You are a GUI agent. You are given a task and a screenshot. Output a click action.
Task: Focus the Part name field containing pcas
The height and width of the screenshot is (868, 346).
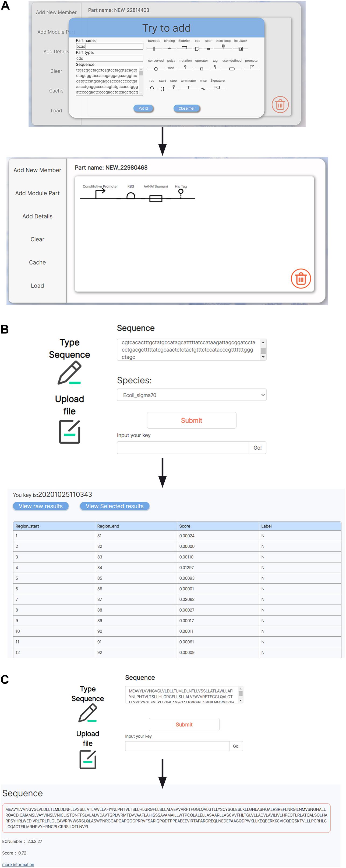pyautogui.click(x=110, y=46)
